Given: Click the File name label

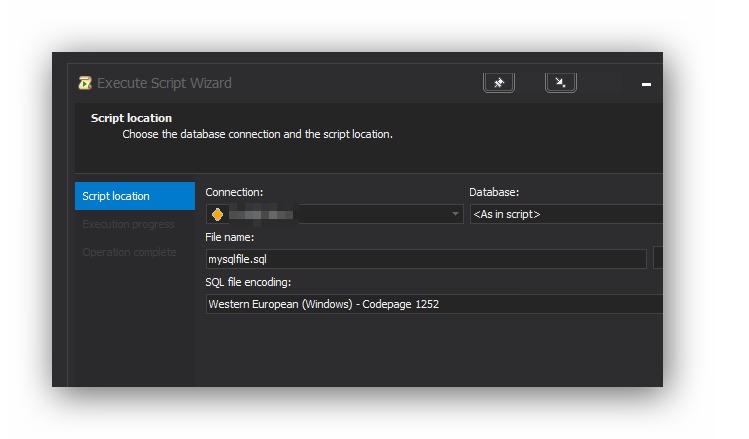Looking at the screenshot, I should (x=230, y=237).
